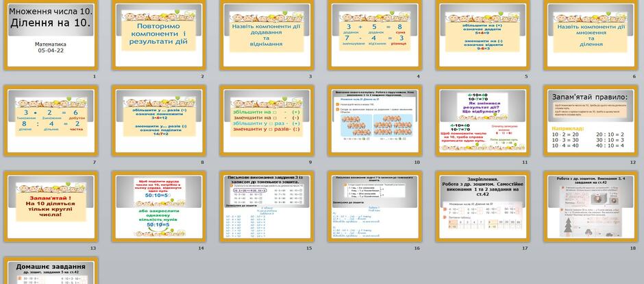The width and height of the screenshot is (644, 284).
Task: Select title slide 'Множення числа 10'
Action: point(51,36)
